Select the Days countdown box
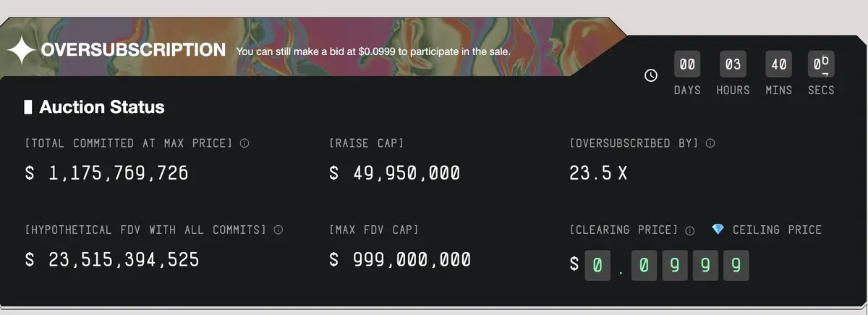This screenshot has width=868, height=315. (x=687, y=64)
